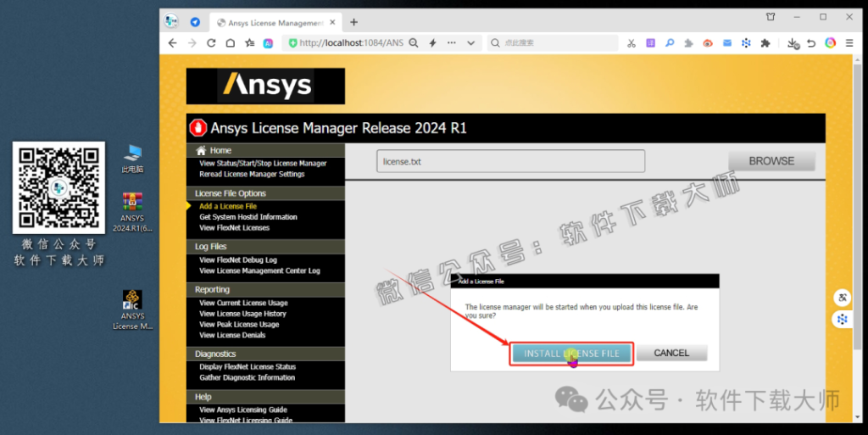Click the blue floating sidebar tool icon

pos(842,320)
